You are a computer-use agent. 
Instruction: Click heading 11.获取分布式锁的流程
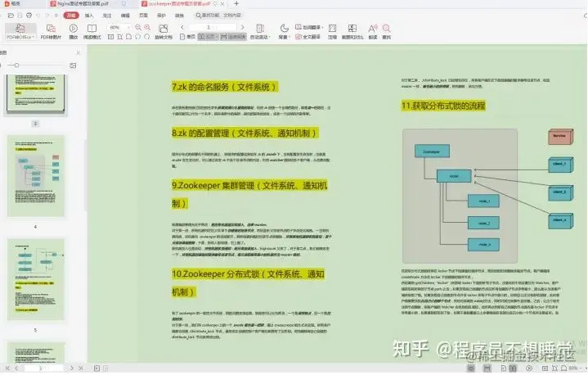(x=443, y=106)
